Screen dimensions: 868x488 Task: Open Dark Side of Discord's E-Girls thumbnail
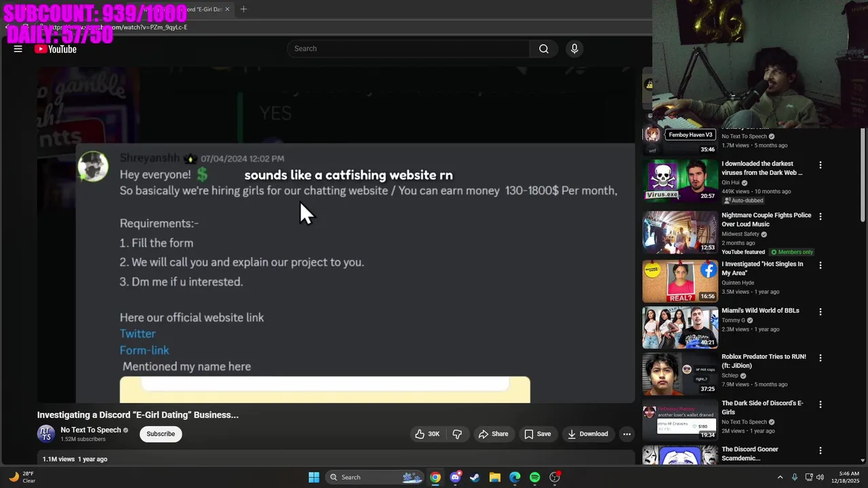coord(680,420)
